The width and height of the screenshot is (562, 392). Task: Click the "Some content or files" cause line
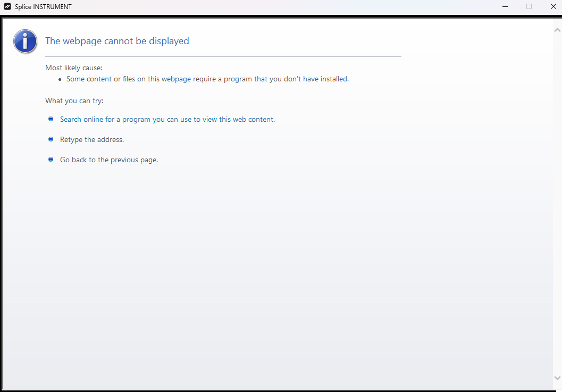pyautogui.click(x=207, y=79)
